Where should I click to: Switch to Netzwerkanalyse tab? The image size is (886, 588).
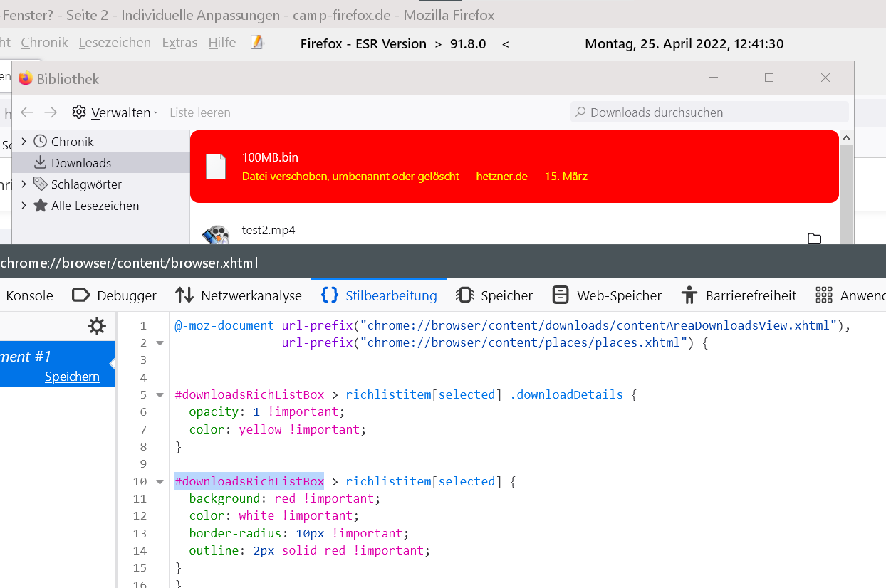pyautogui.click(x=239, y=295)
